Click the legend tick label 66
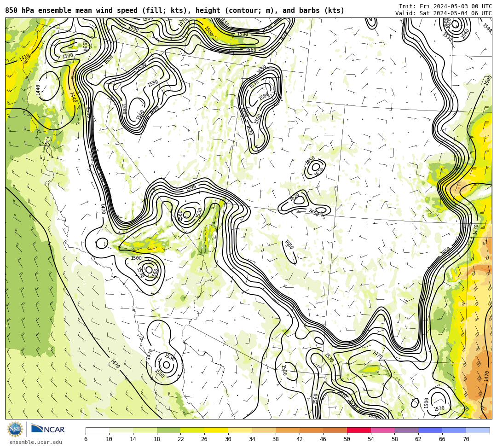Image resolution: width=497 pixels, height=448 pixels. [442, 439]
